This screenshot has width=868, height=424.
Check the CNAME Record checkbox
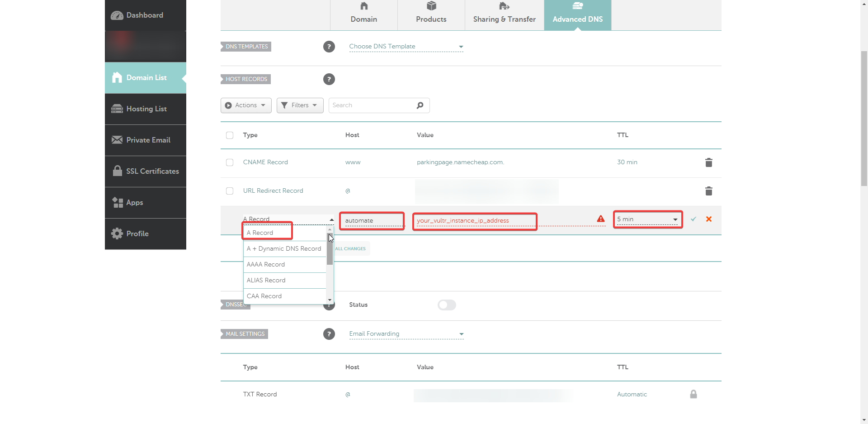tap(230, 162)
